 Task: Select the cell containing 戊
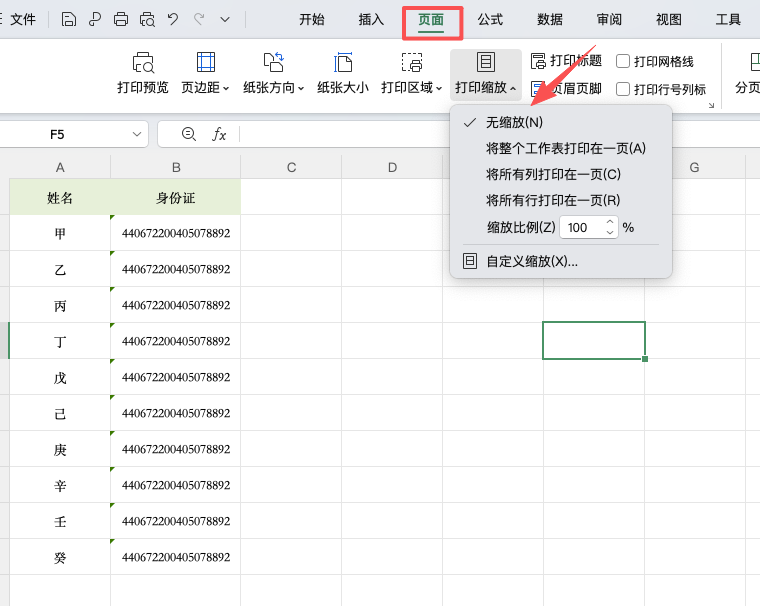point(60,377)
